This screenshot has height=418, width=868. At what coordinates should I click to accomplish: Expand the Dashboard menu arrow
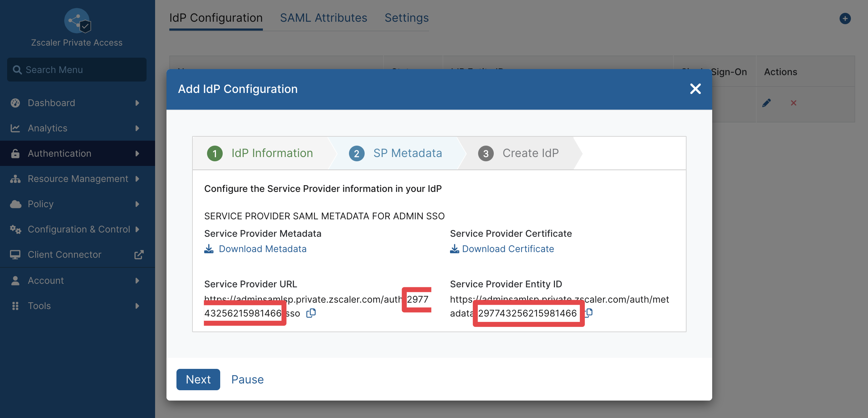coord(137,103)
